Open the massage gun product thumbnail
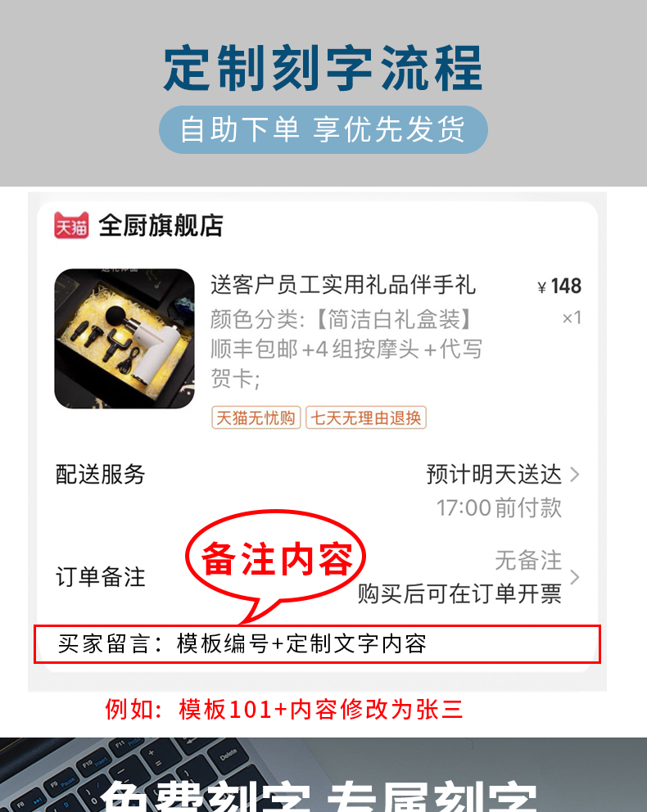Image resolution: width=647 pixels, height=812 pixels. tap(124, 339)
